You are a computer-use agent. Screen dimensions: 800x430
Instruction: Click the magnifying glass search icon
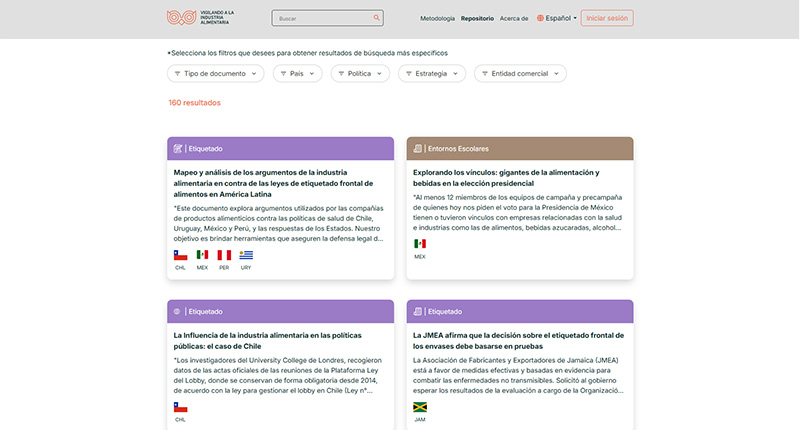pos(376,18)
